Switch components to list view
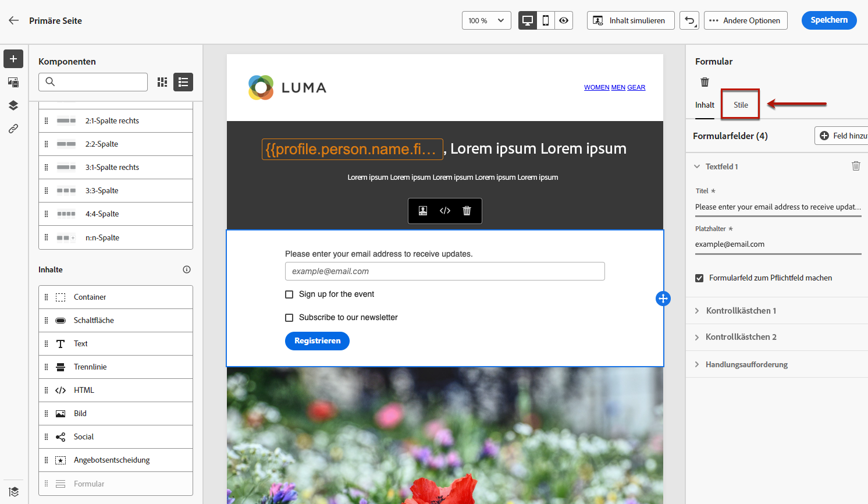The width and height of the screenshot is (868, 504). [183, 82]
